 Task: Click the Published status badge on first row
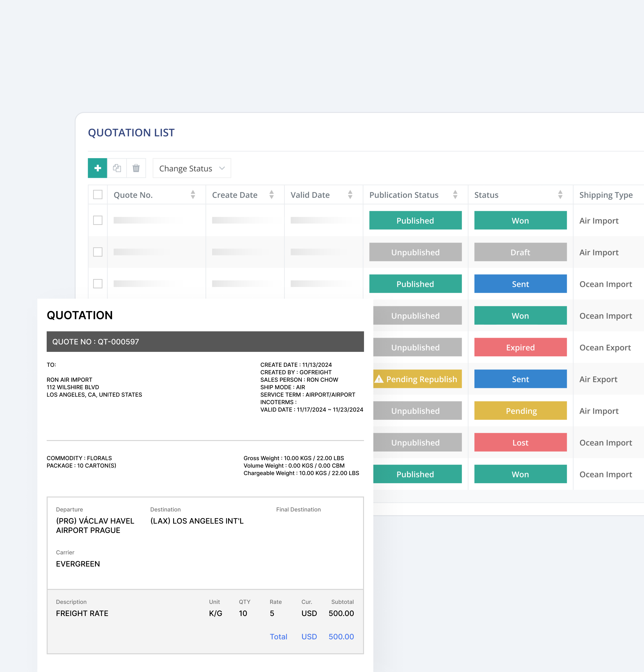click(415, 220)
